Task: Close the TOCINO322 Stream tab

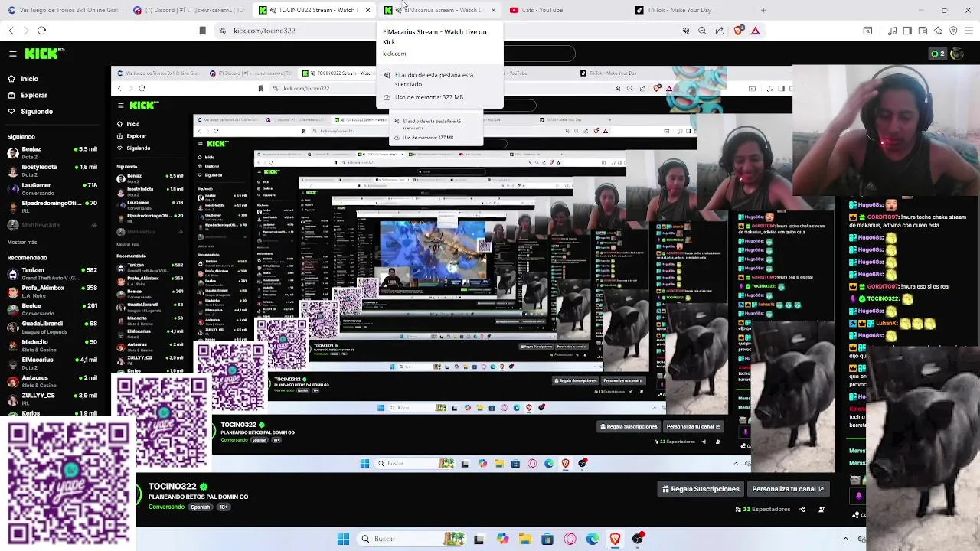Action: (367, 10)
